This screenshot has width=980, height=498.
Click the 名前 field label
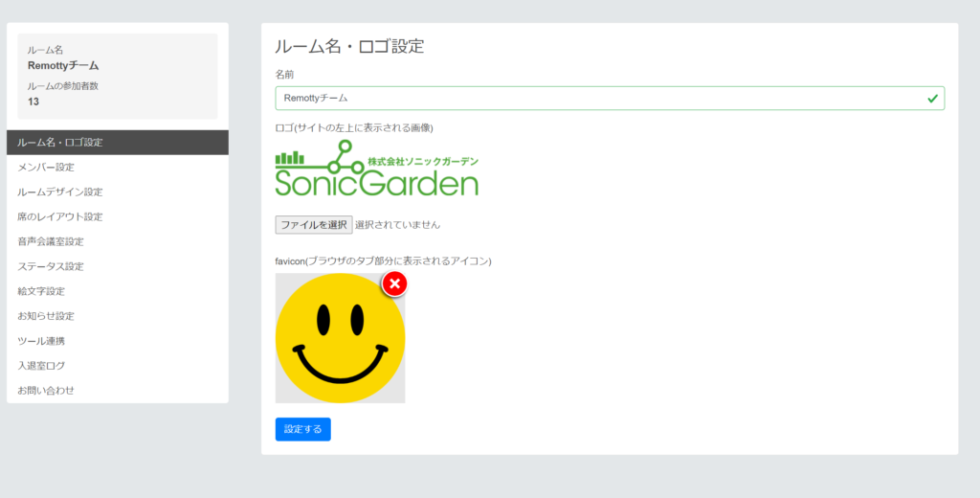coord(284,74)
